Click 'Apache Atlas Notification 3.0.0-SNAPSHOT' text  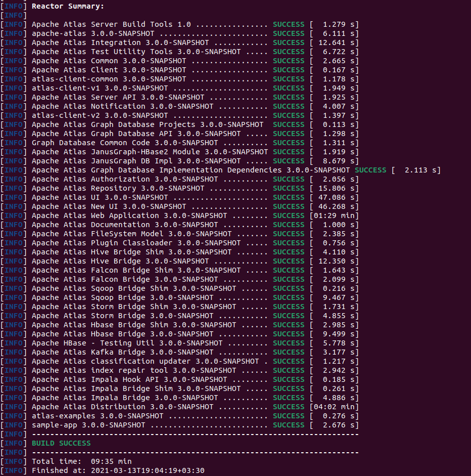coord(122,106)
